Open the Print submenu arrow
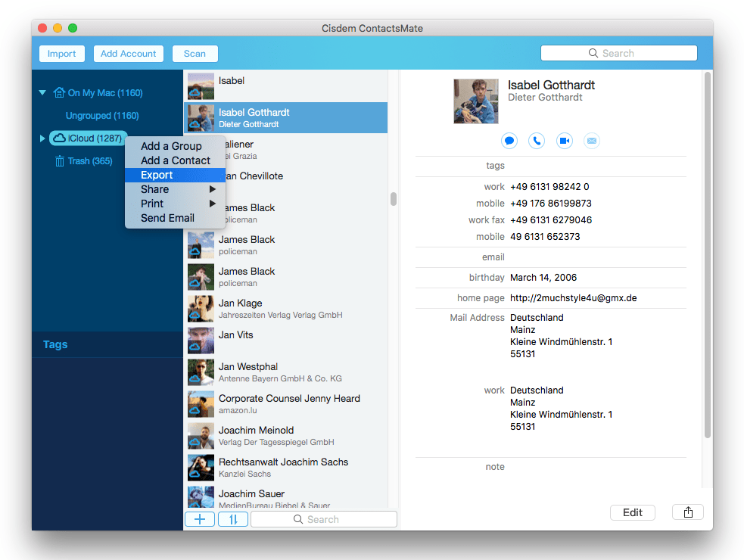744x560 pixels. 213,204
